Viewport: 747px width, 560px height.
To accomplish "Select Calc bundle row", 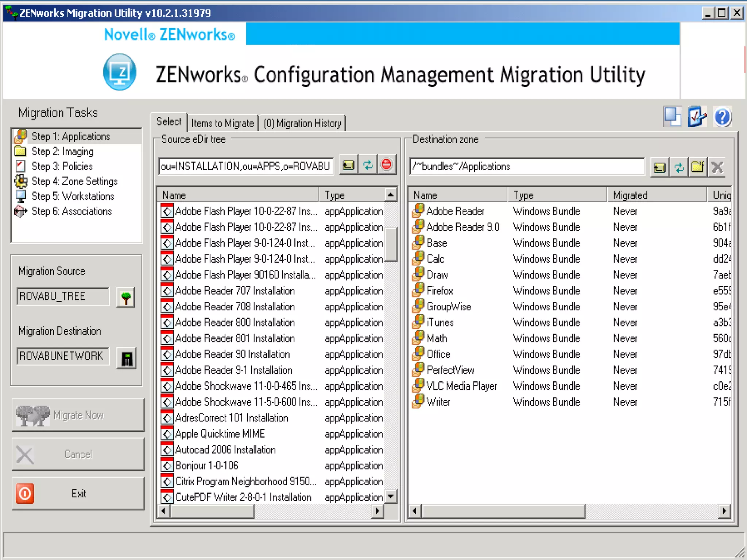I will tap(570, 259).
